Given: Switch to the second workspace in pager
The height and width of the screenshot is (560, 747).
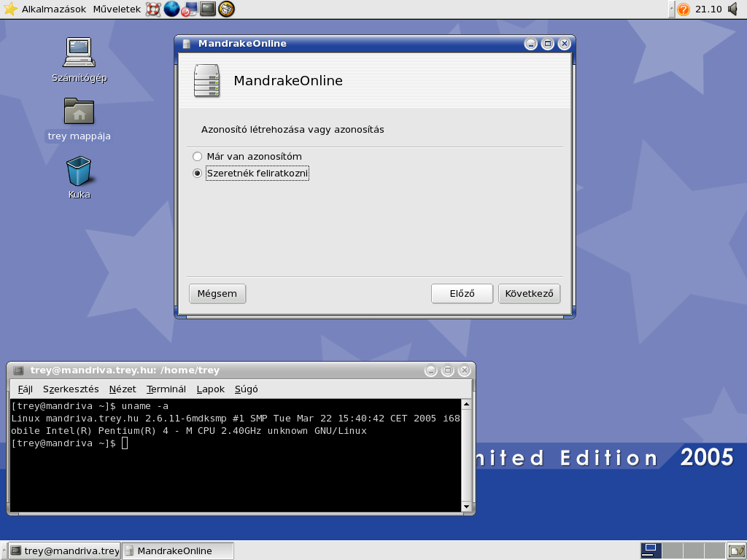Looking at the screenshot, I should (x=672, y=551).
